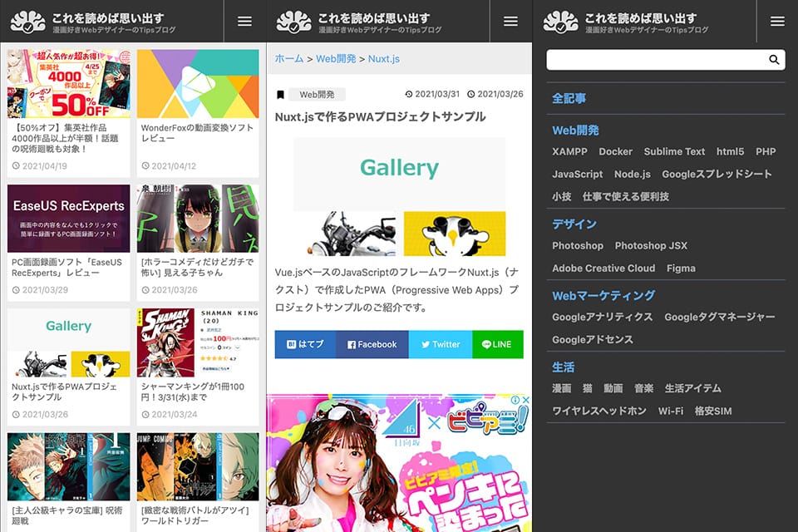Select Figma menu link
798x532 pixels.
[x=681, y=268]
